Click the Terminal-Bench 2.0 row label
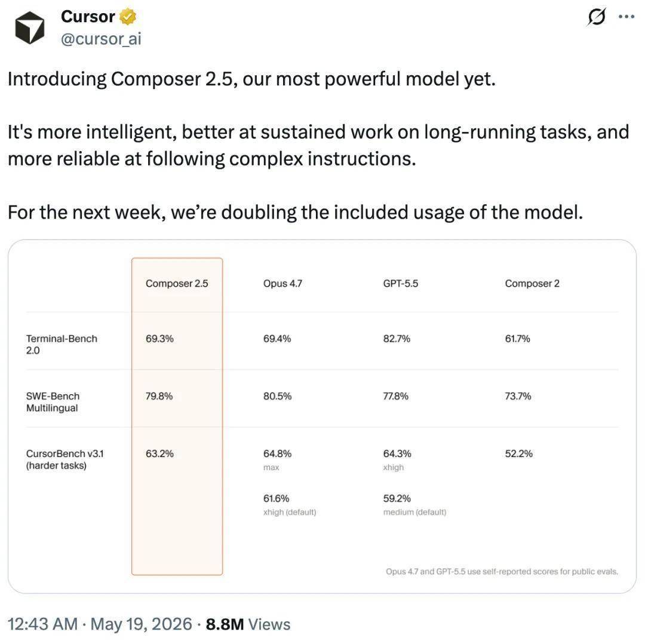Image resolution: width=645 pixels, height=644 pixels. pyautogui.click(x=62, y=345)
